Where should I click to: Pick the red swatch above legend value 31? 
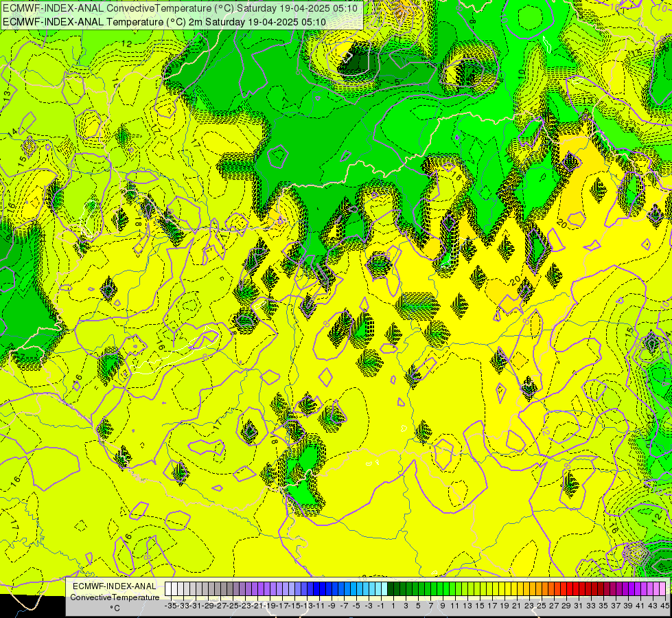coord(576,589)
